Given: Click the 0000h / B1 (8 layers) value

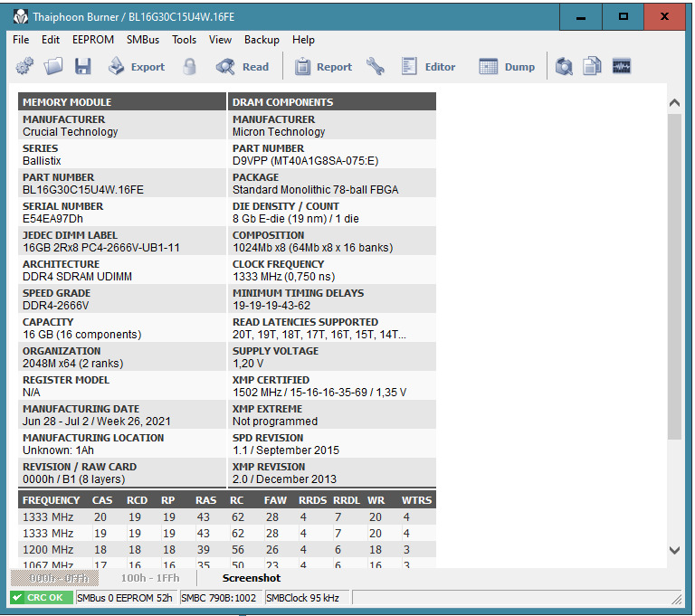Looking at the screenshot, I should pos(74,479).
